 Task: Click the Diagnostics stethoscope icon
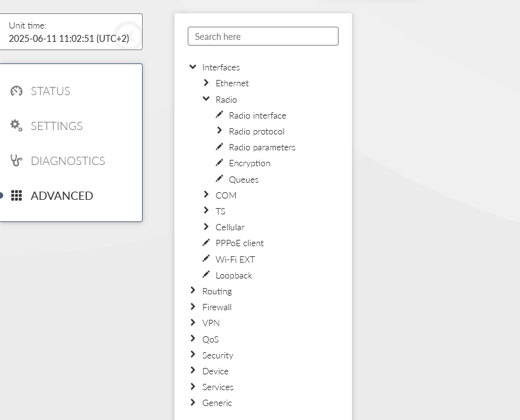[x=16, y=161]
